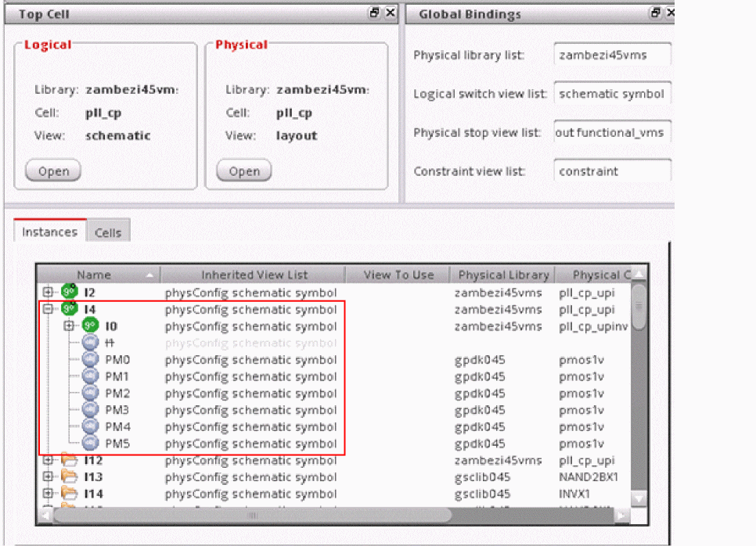Edit the Physical library list field

[x=612, y=55]
